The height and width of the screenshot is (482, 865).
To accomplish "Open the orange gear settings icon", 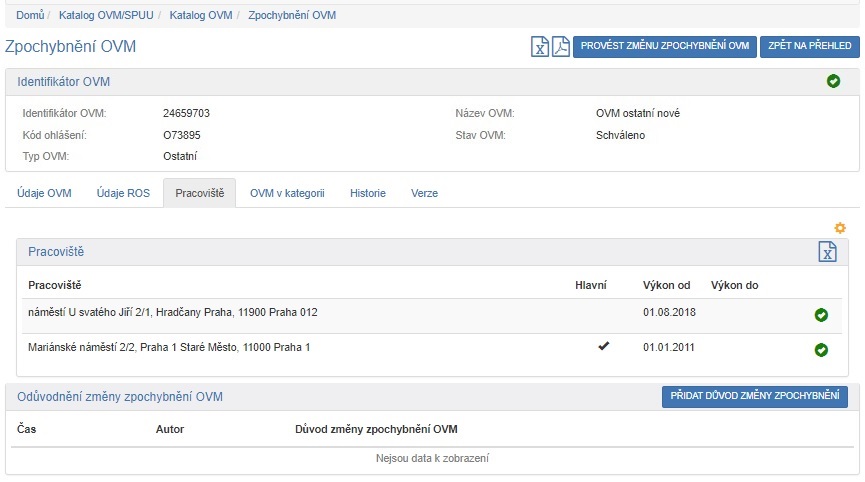I will pyautogui.click(x=840, y=228).
